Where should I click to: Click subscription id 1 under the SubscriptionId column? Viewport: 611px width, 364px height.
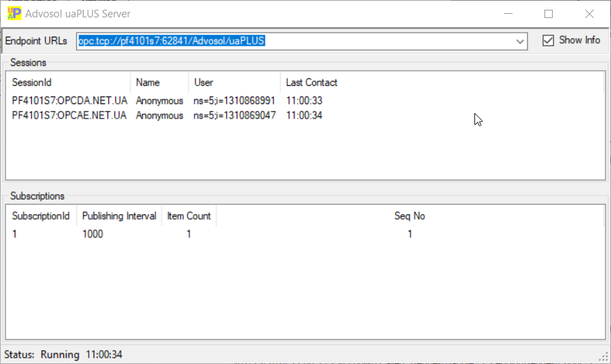coord(15,234)
